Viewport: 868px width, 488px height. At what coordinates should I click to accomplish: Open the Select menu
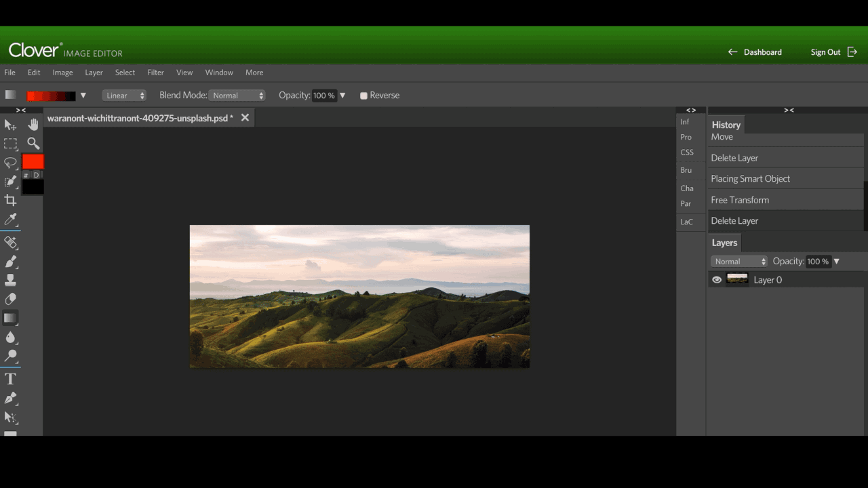point(125,73)
